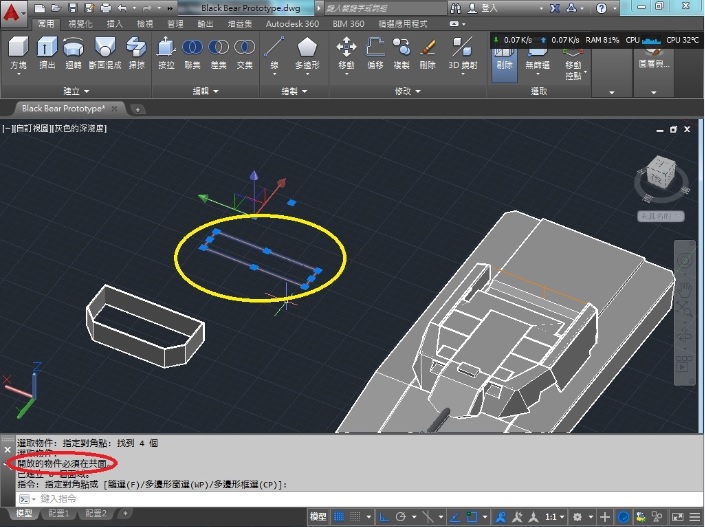Image resolution: width=705 pixels, height=527 pixels.
Task: Select the Extrude (擠出) tool
Action: point(47,54)
